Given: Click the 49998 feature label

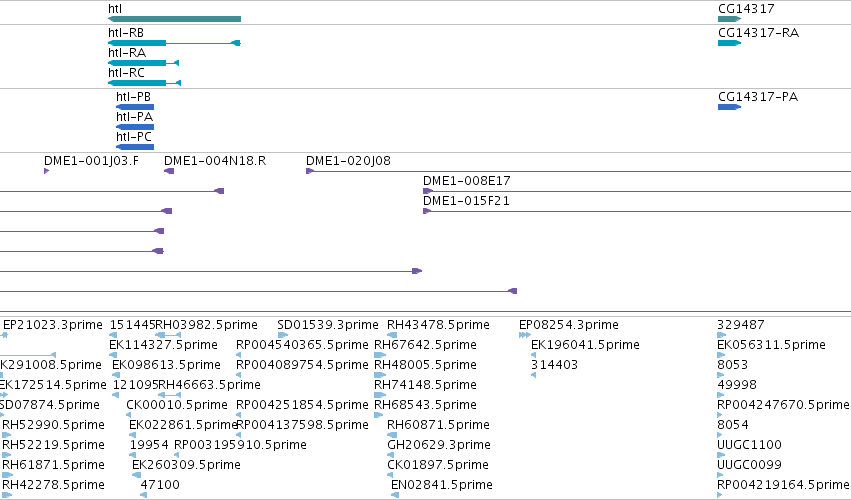Looking at the screenshot, I should (x=736, y=385).
